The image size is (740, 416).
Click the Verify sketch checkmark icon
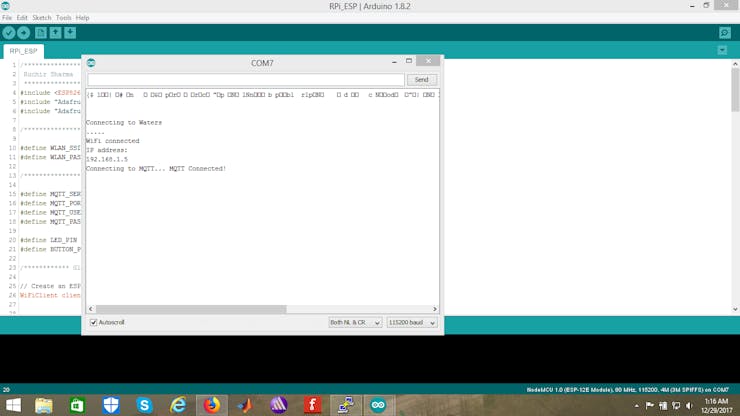pyautogui.click(x=9, y=33)
